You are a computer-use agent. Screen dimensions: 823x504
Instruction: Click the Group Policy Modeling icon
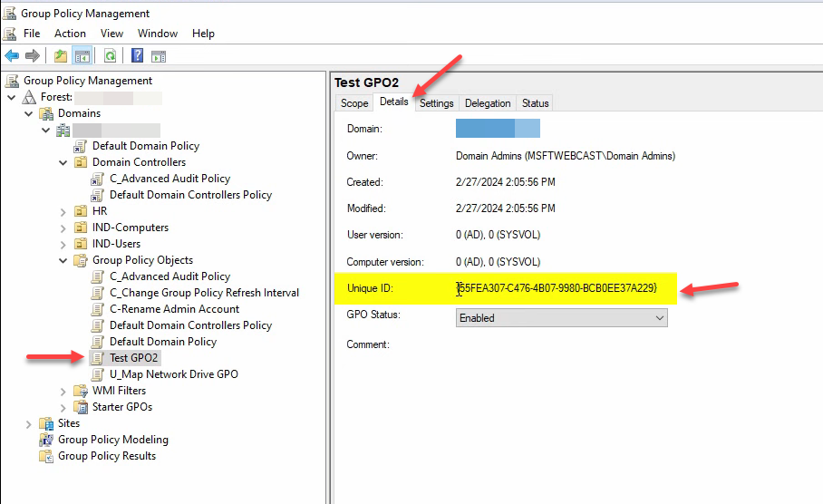[47, 440]
